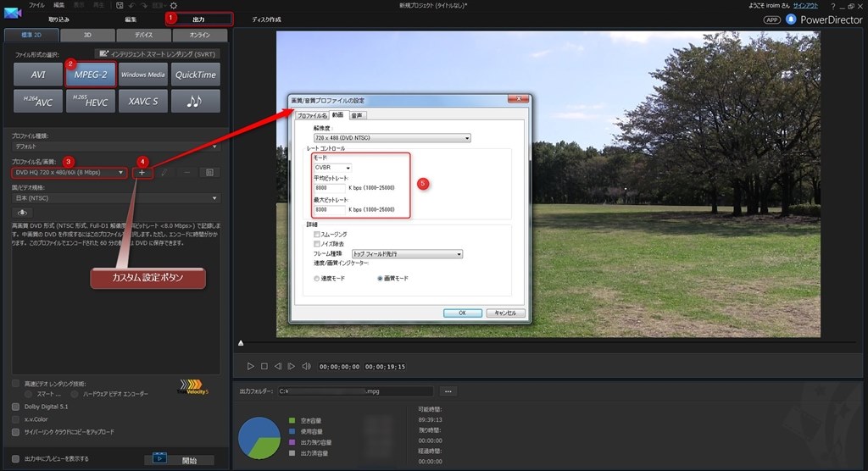868x471 pixels.
Task: Click the preview scrubber position marker
Action: (241, 343)
